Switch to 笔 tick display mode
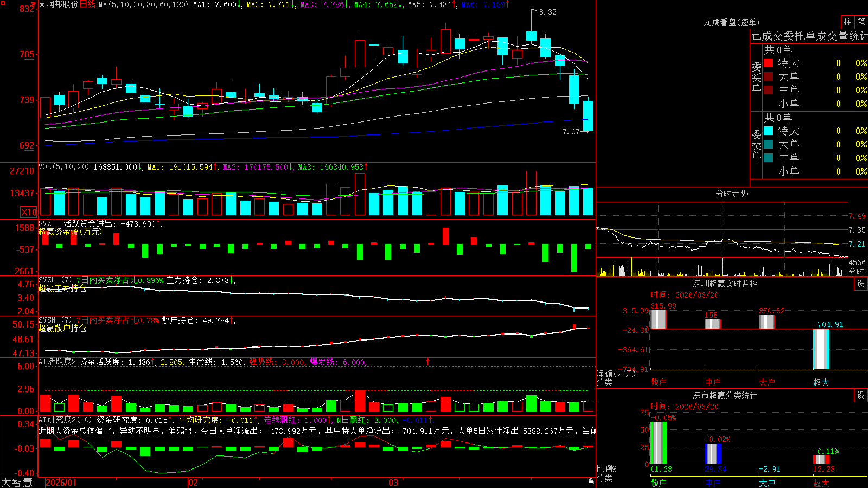 click(861, 22)
